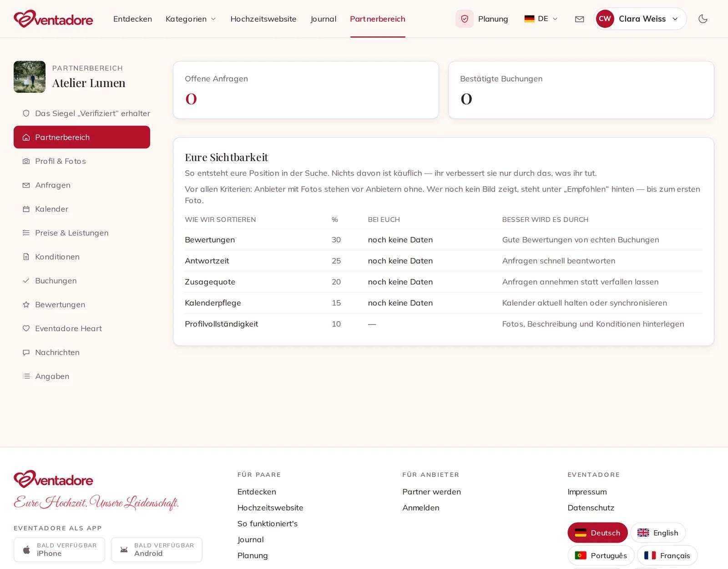This screenshot has width=728, height=569.
Task: Open the mail envelope icon in header
Action: tap(579, 19)
